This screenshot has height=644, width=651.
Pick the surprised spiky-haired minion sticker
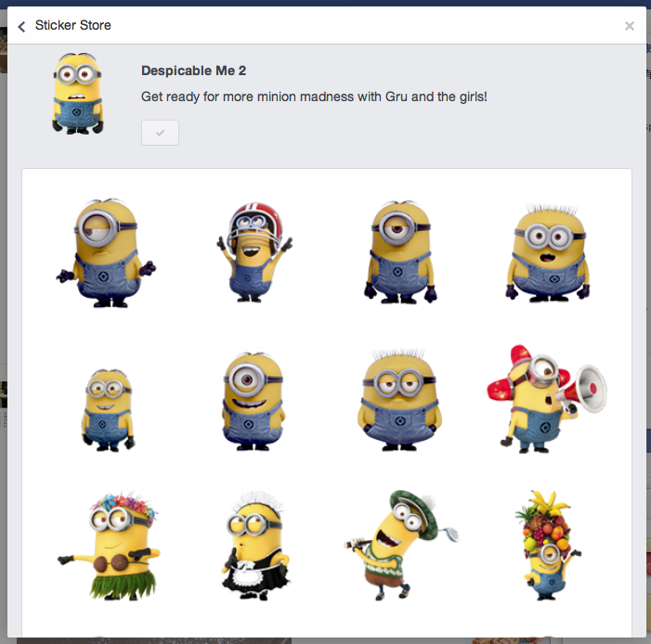coord(547,252)
